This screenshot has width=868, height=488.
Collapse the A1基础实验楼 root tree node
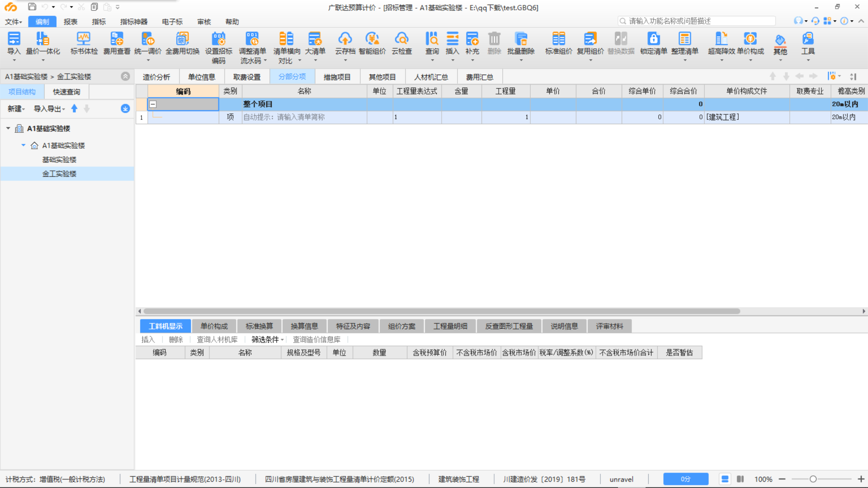tap(8, 128)
